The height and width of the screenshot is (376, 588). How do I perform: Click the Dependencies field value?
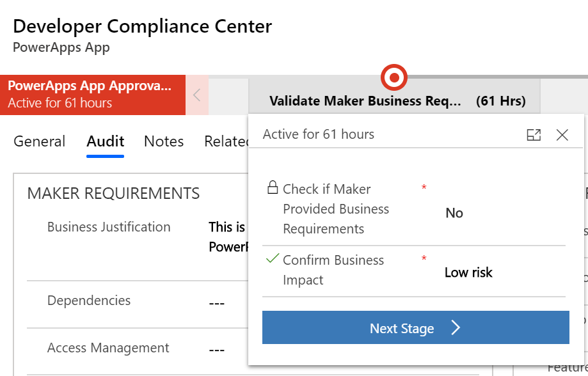tap(216, 301)
